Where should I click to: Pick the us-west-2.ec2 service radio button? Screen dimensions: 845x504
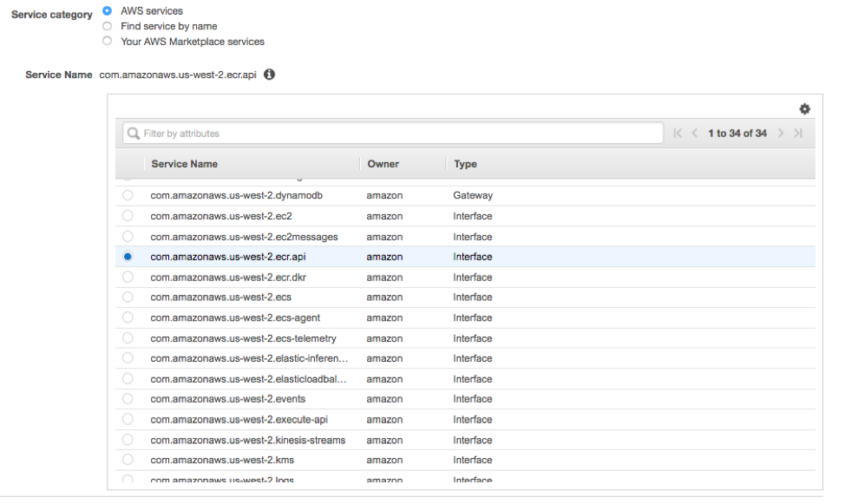128,216
